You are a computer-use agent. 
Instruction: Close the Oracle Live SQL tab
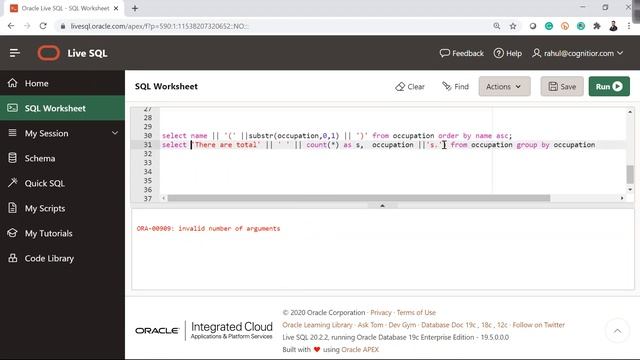(x=116, y=8)
